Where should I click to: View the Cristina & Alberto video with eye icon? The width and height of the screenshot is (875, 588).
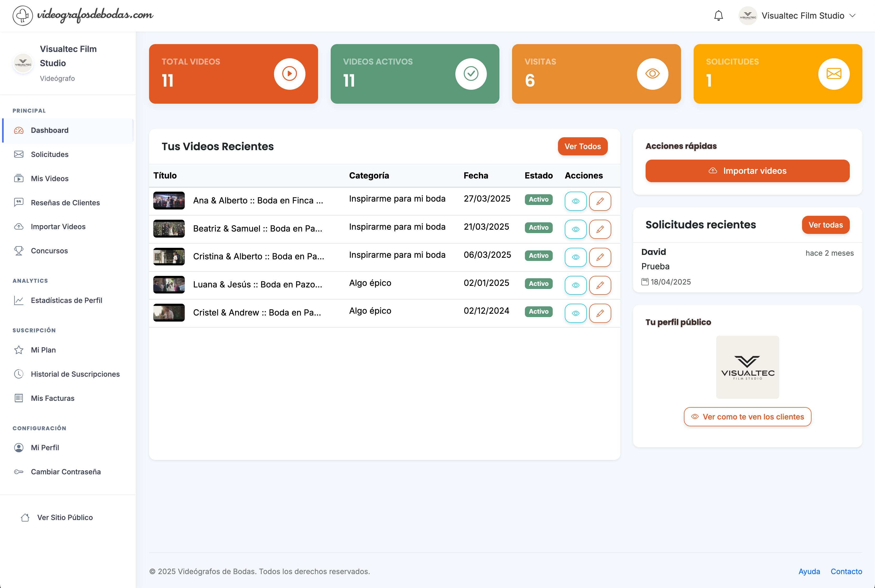click(x=576, y=257)
